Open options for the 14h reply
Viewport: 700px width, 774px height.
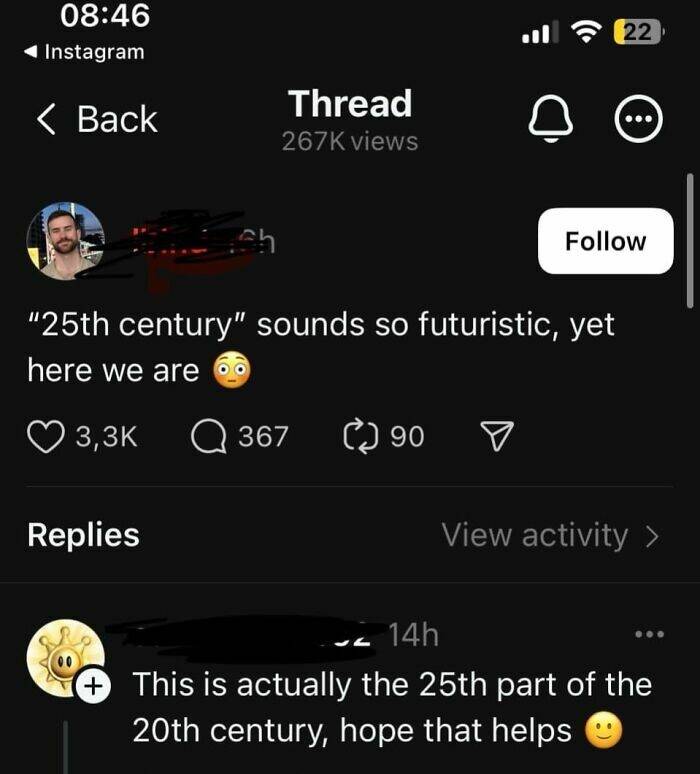pyautogui.click(x=649, y=634)
